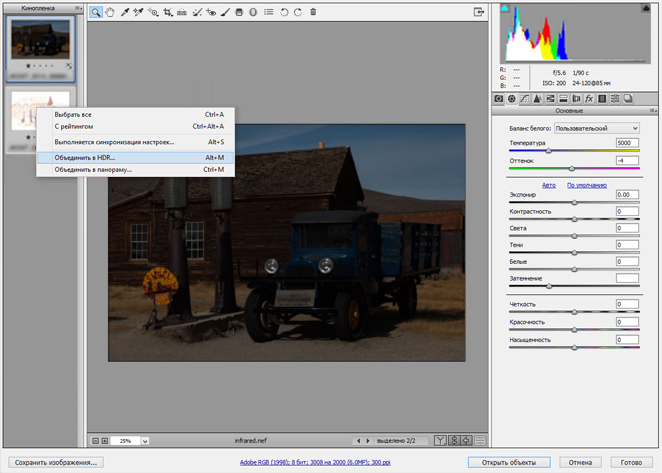Viewport: 662px width, 473px height.
Task: Select the Adjustment Brush tool
Action: (225, 12)
